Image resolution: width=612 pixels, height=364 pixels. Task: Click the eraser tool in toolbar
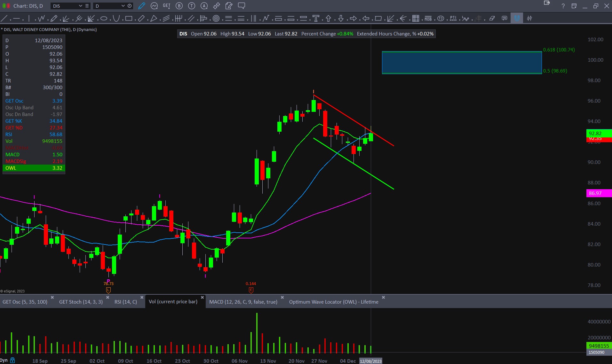coord(492,19)
